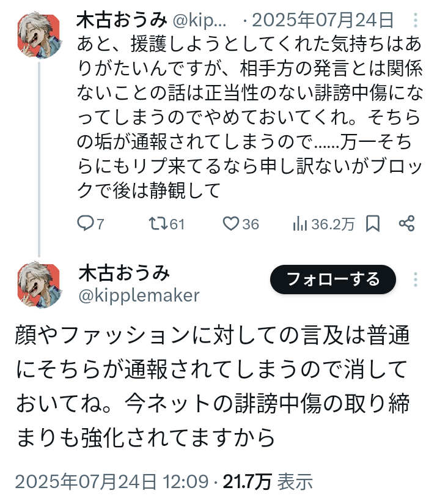
Task: Click the avatar next to @kipplemaker
Action: tap(39, 284)
